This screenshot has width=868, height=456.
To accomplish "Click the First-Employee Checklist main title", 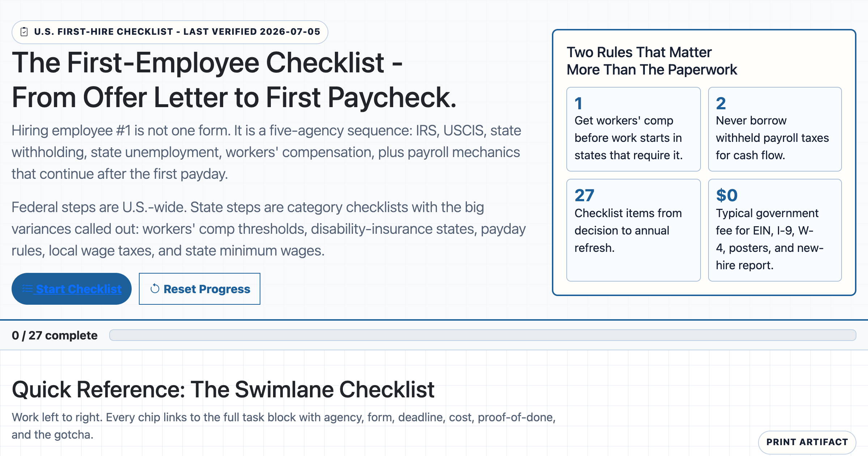I will [234, 80].
